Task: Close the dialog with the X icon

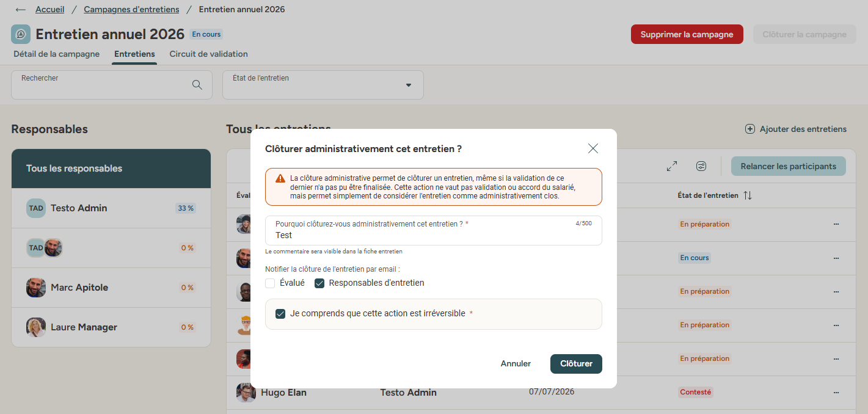Action: click(x=593, y=148)
